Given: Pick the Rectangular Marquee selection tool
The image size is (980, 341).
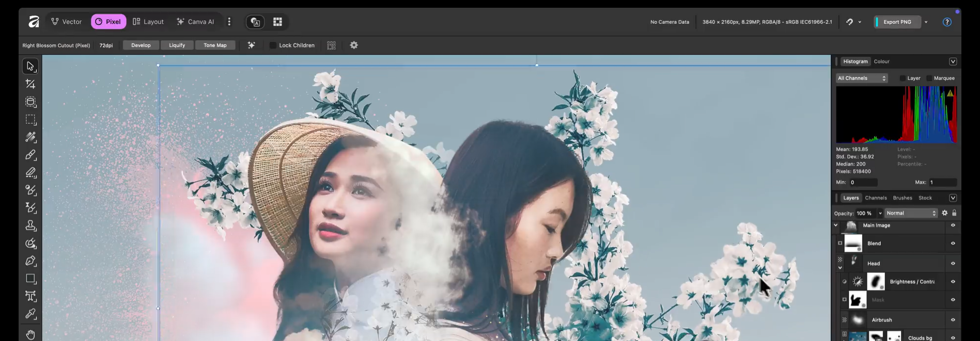Looking at the screenshot, I should (x=30, y=120).
